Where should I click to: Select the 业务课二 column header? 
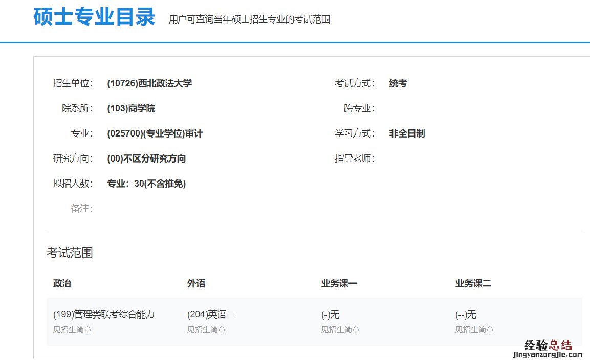coord(473,283)
